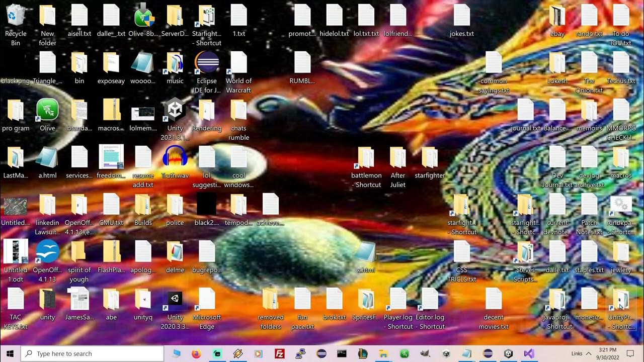Expand the hidden system tray icons
Viewport: 644px width, 362px height.
[588, 353]
